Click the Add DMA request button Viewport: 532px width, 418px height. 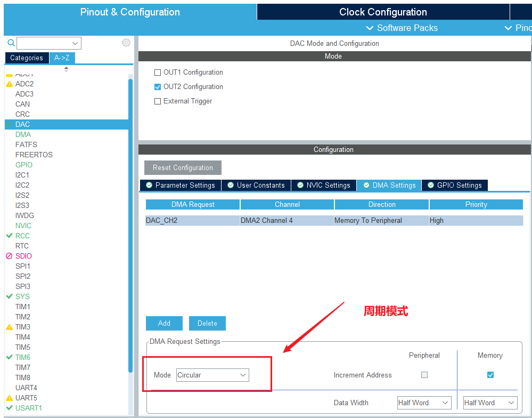(x=164, y=323)
